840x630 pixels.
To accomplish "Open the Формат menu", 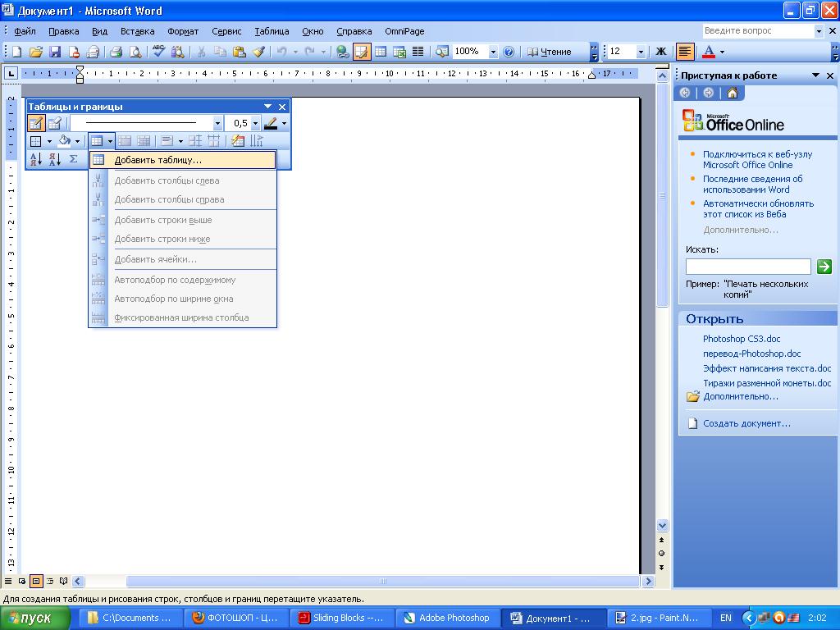I will [x=183, y=31].
